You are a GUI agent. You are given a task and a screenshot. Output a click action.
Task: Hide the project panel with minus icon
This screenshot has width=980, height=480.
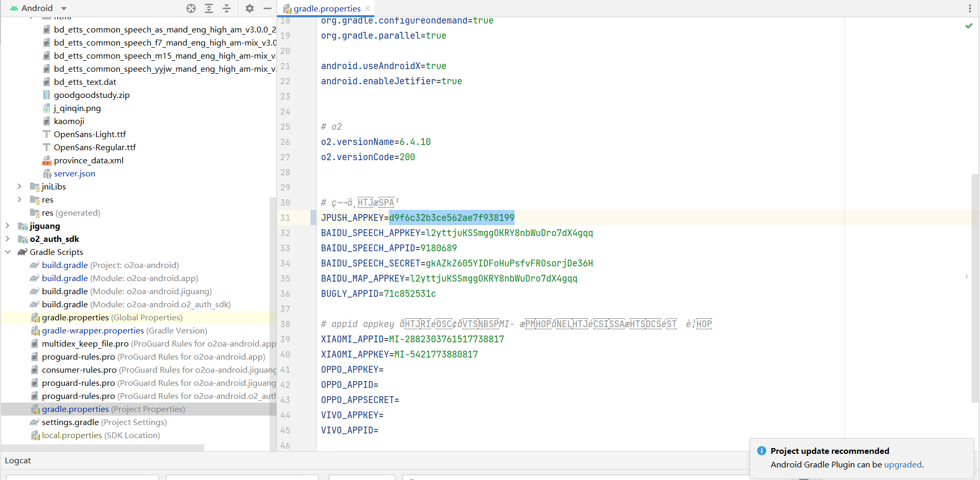point(267,8)
